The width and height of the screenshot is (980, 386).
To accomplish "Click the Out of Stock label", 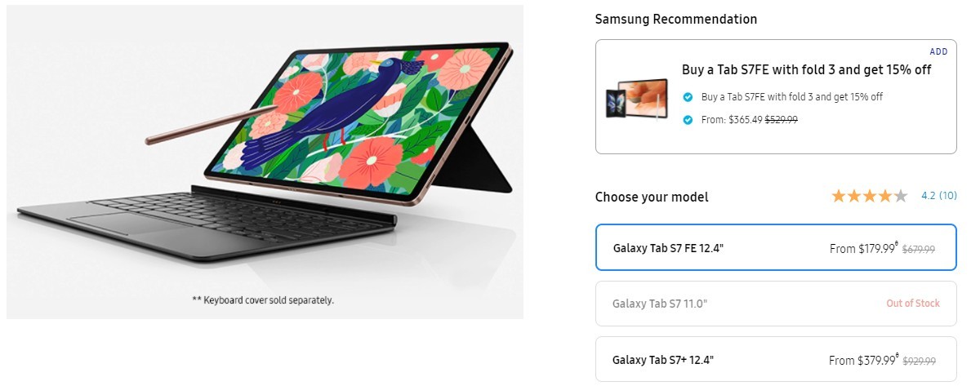I will 913,304.
